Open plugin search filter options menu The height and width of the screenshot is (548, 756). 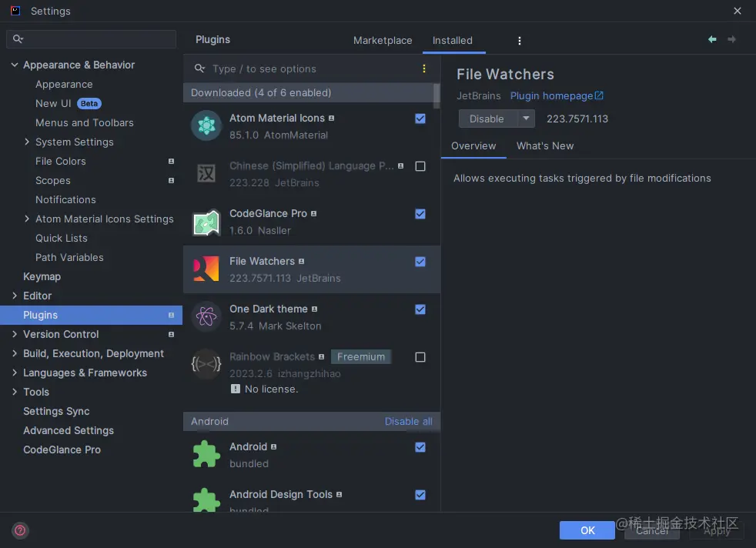point(423,68)
